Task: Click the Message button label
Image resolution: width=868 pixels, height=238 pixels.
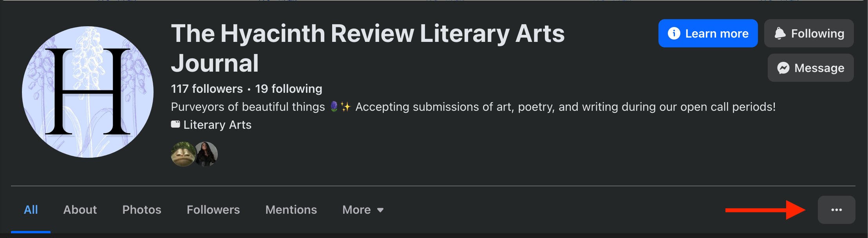Action: click(819, 68)
